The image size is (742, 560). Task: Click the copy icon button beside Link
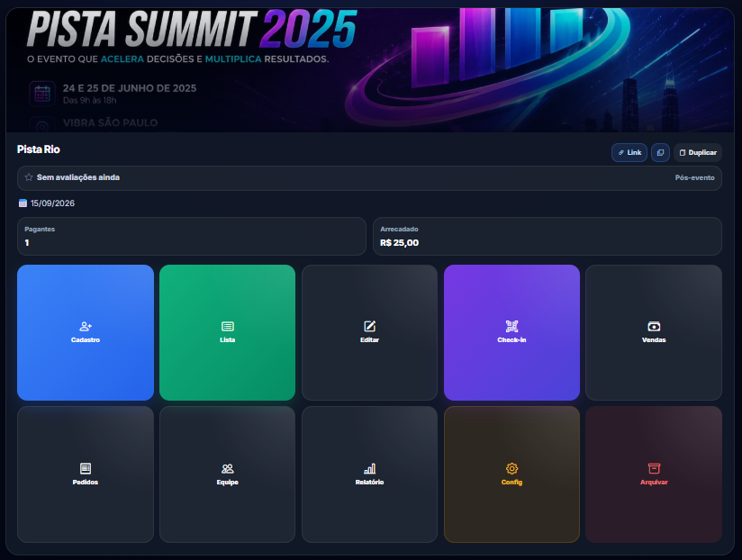coord(660,153)
